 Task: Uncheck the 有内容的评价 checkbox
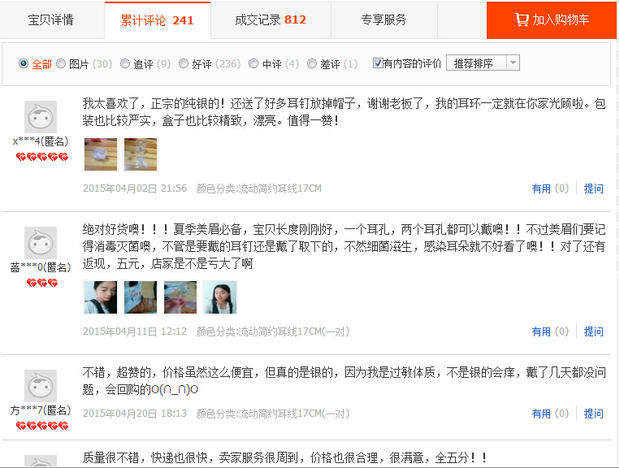[x=377, y=63]
